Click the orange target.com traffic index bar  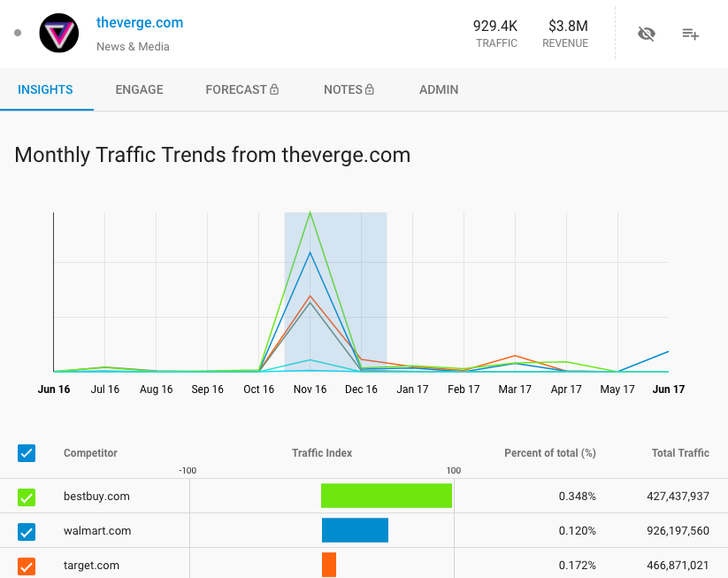pos(329,565)
